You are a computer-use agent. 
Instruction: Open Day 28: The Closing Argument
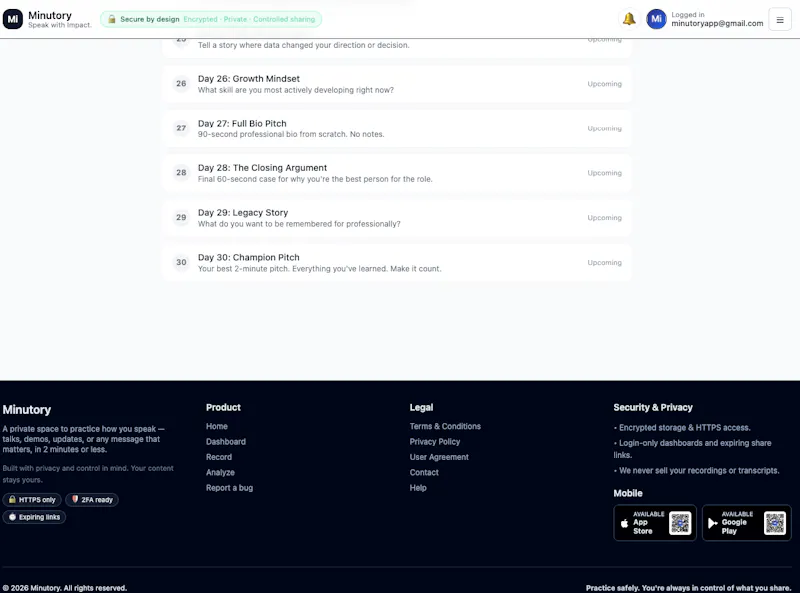pos(397,173)
